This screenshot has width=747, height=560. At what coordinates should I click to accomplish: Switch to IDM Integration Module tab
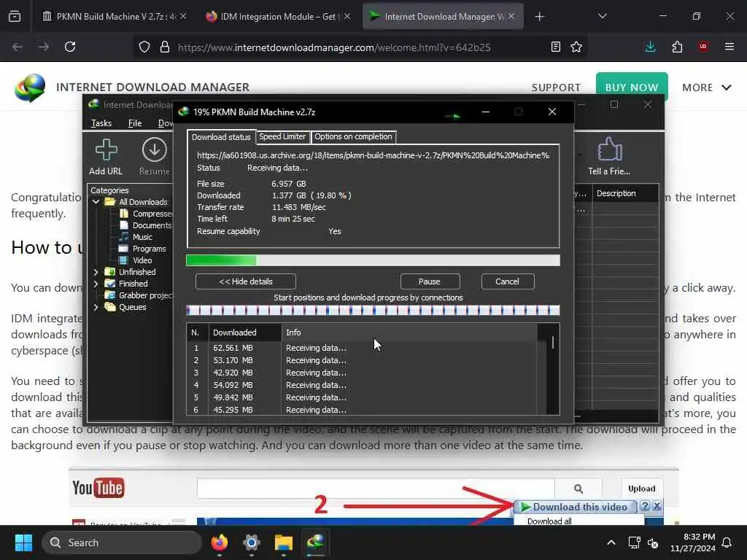coord(279,17)
